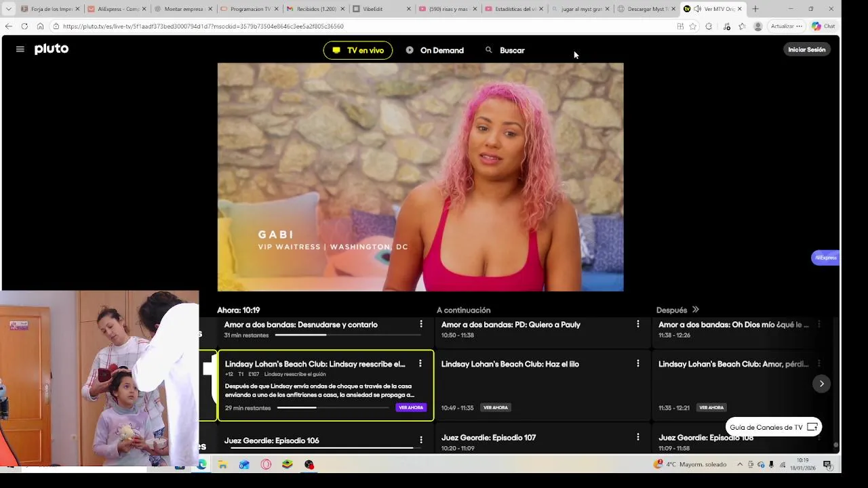Open browser tab search dropdown

tap(8, 9)
